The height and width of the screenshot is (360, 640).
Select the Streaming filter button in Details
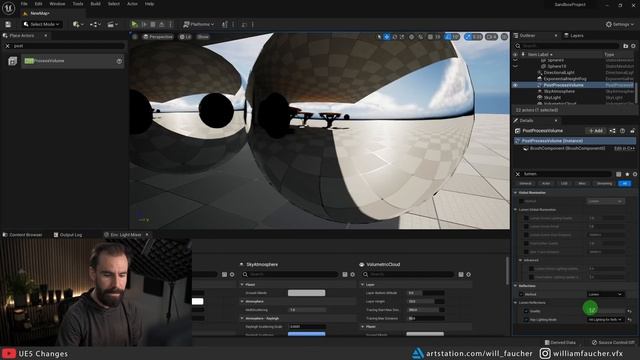click(604, 184)
